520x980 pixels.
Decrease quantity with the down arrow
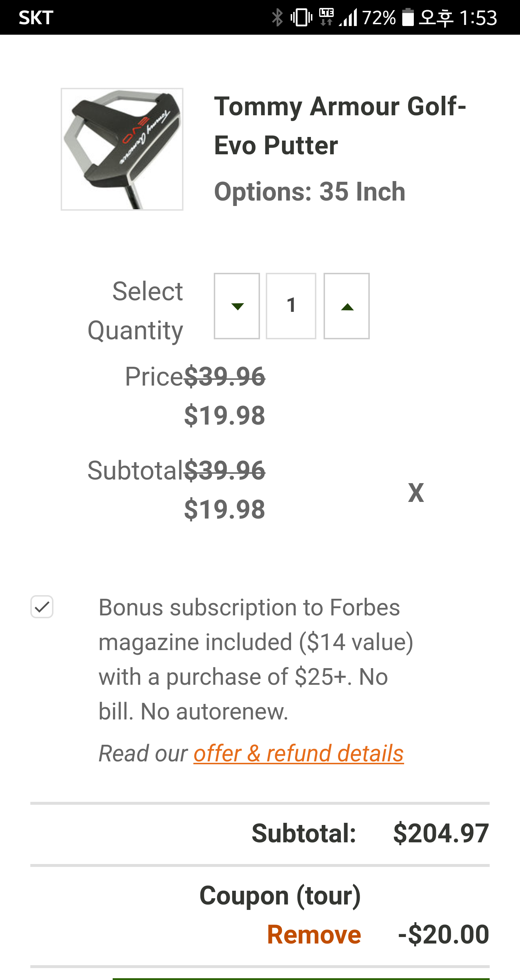click(237, 306)
